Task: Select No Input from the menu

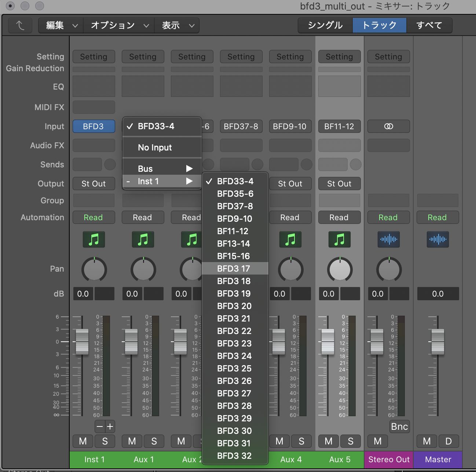Action: [x=162, y=148]
